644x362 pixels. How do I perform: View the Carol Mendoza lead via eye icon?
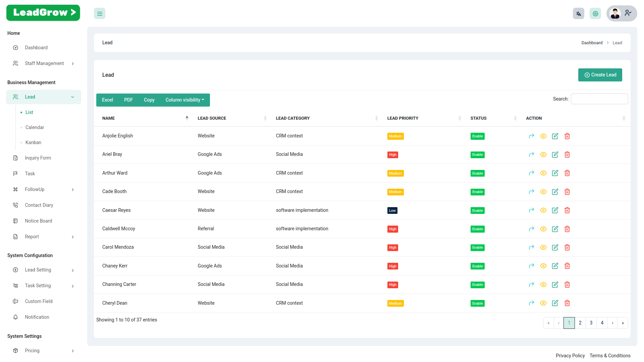coord(543,247)
